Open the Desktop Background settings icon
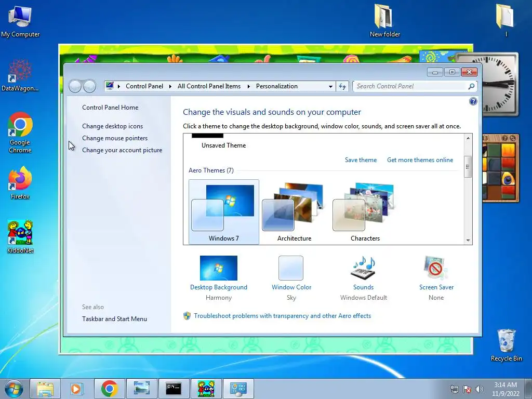This screenshot has height=399, width=532. 219,268
